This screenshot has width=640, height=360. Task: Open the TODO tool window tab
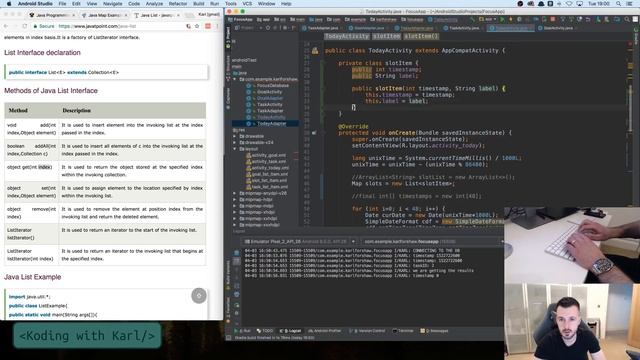[x=265, y=331]
